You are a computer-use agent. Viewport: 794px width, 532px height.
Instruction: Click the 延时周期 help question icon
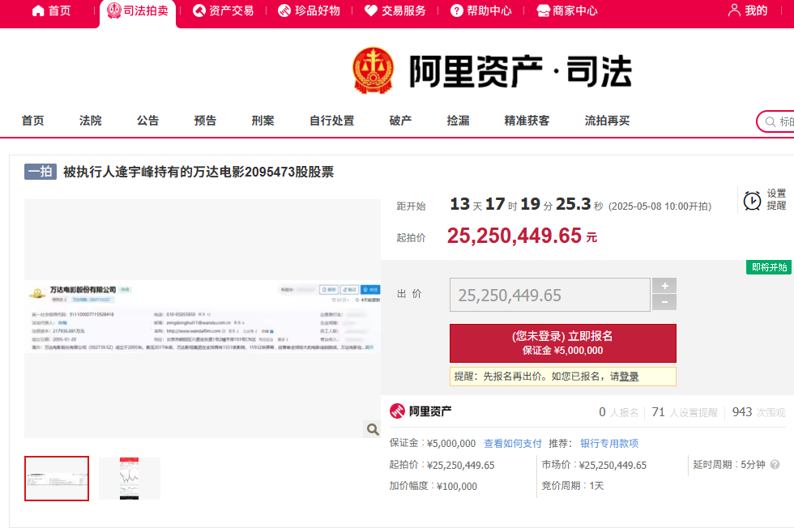point(775,465)
